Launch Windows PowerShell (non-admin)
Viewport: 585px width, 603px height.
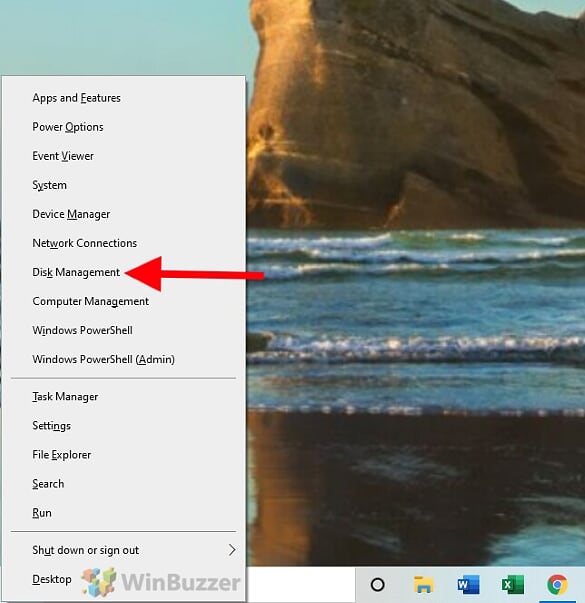(123, 330)
